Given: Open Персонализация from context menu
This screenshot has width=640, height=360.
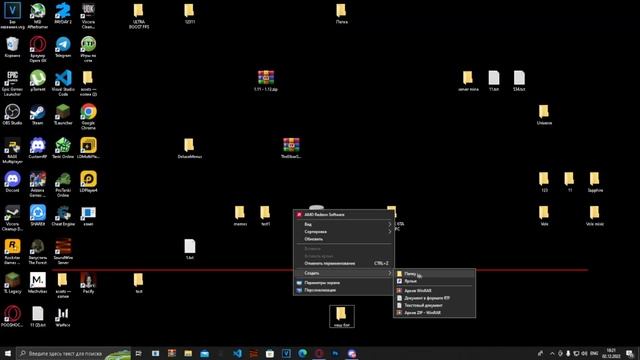Looking at the screenshot, I should (343, 290).
